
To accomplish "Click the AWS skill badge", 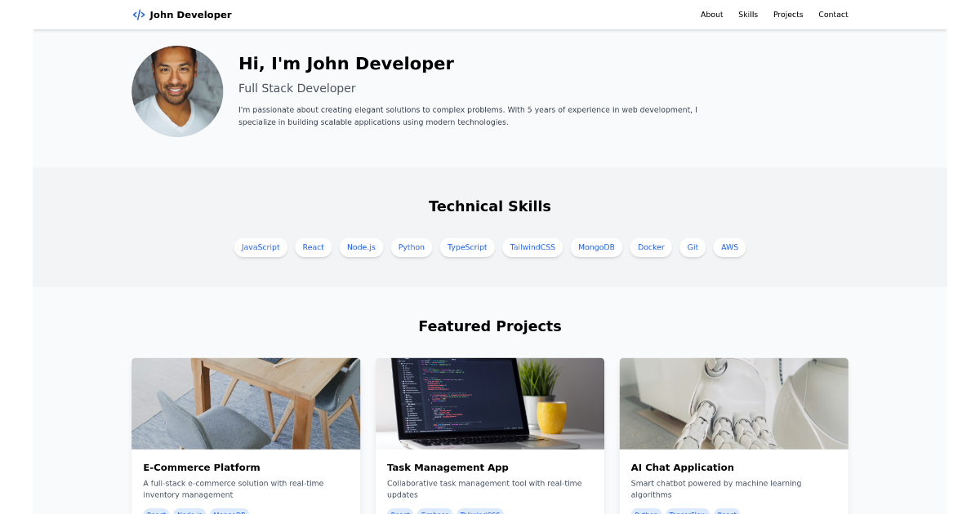I will click(728, 247).
